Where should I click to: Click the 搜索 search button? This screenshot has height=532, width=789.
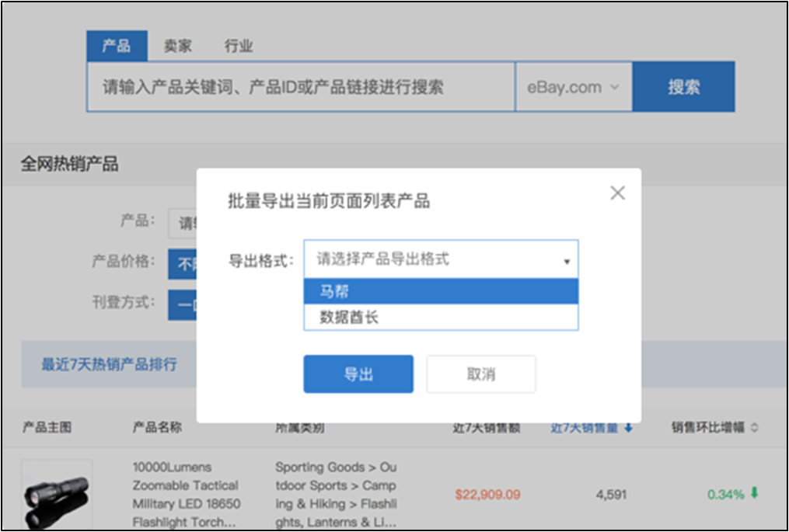(683, 87)
